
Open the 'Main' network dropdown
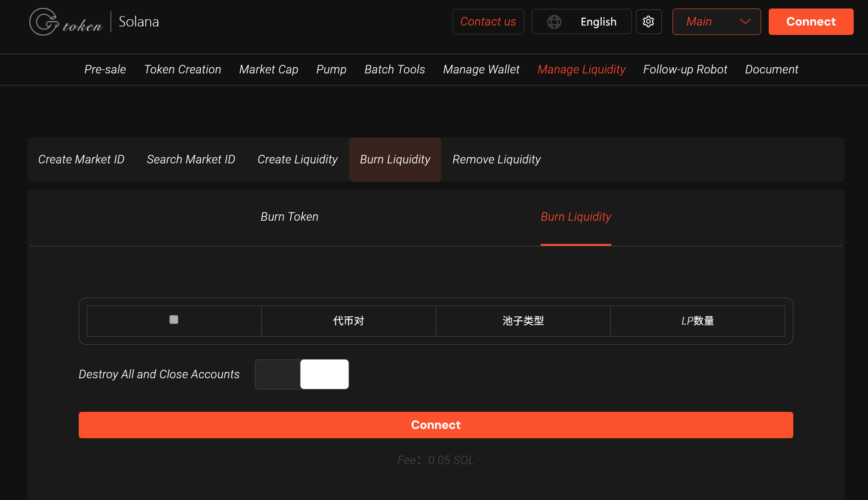(x=716, y=21)
